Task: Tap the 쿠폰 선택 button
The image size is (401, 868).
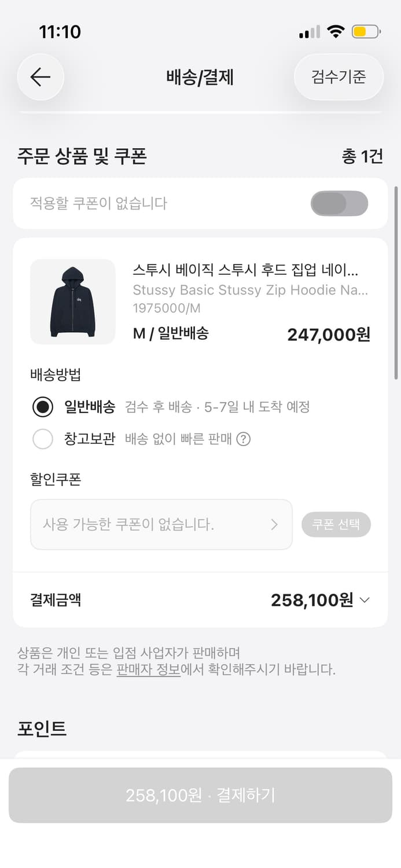Action: [x=336, y=524]
